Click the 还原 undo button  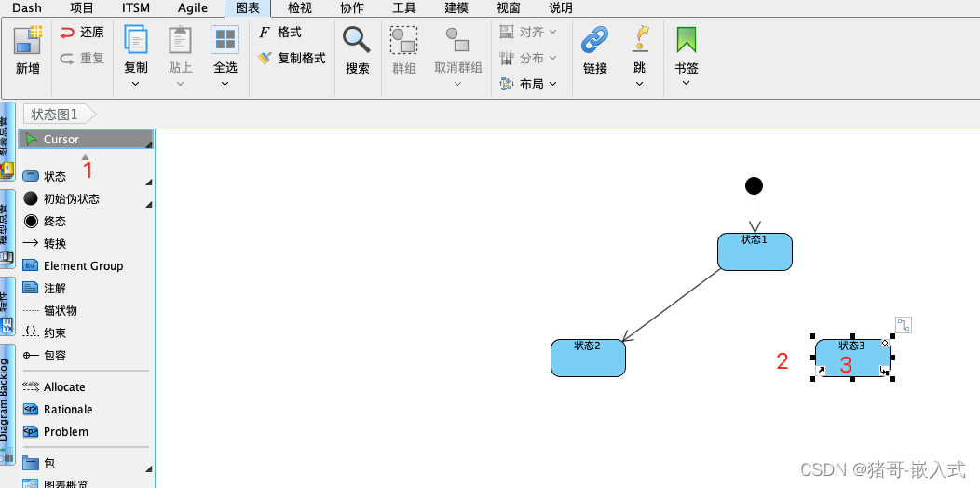coord(82,33)
